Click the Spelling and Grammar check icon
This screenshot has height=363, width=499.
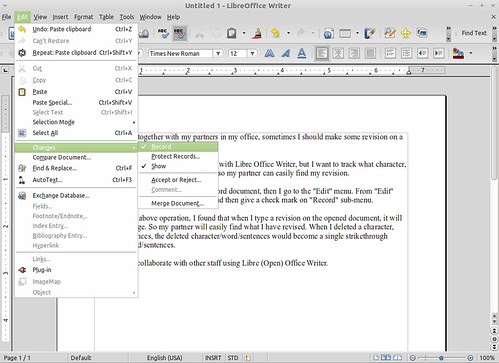click(163, 33)
